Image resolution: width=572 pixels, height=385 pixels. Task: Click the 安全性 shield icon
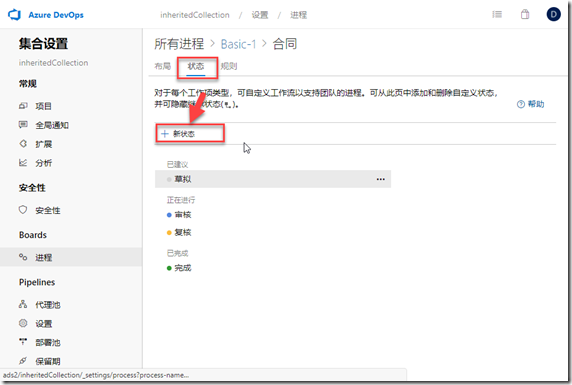click(x=23, y=210)
